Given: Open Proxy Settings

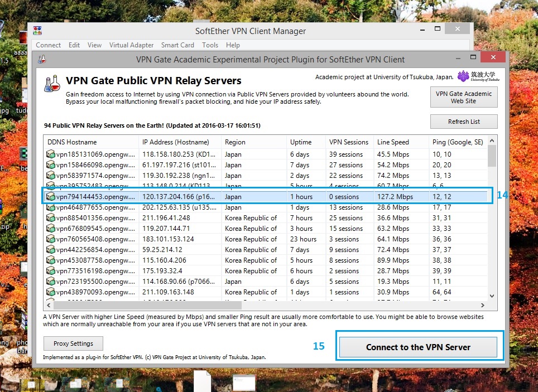Looking at the screenshot, I should (x=73, y=343).
